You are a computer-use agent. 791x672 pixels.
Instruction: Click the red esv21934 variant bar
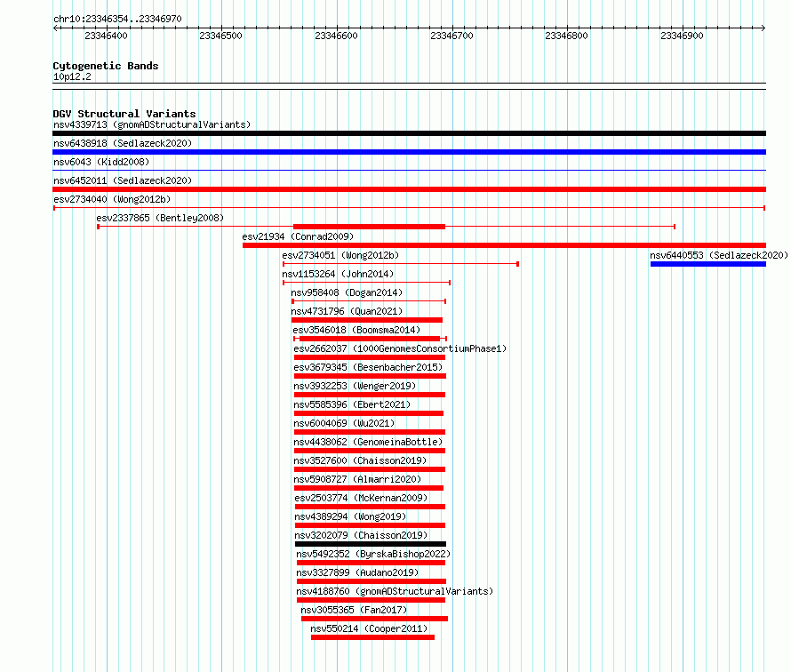[505, 245]
